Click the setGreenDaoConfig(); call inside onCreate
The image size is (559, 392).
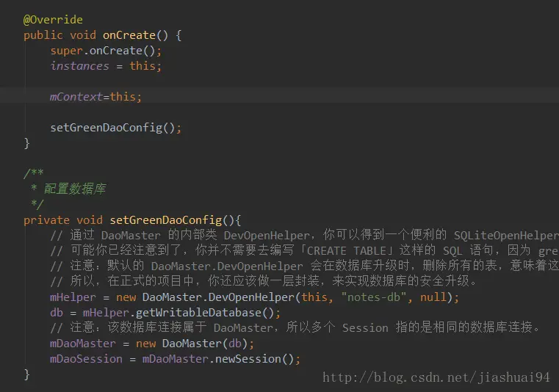pyautogui.click(x=116, y=128)
